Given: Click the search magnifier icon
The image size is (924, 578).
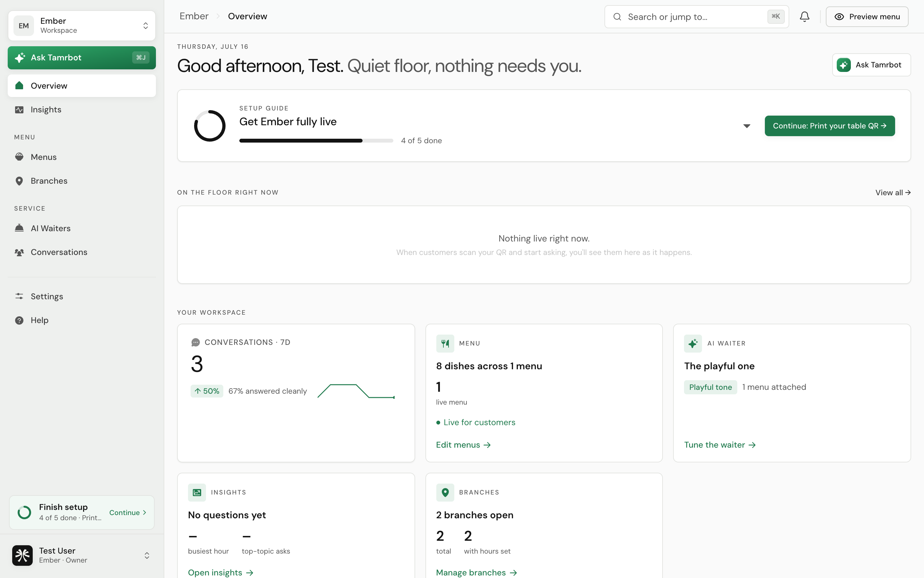Looking at the screenshot, I should (617, 17).
